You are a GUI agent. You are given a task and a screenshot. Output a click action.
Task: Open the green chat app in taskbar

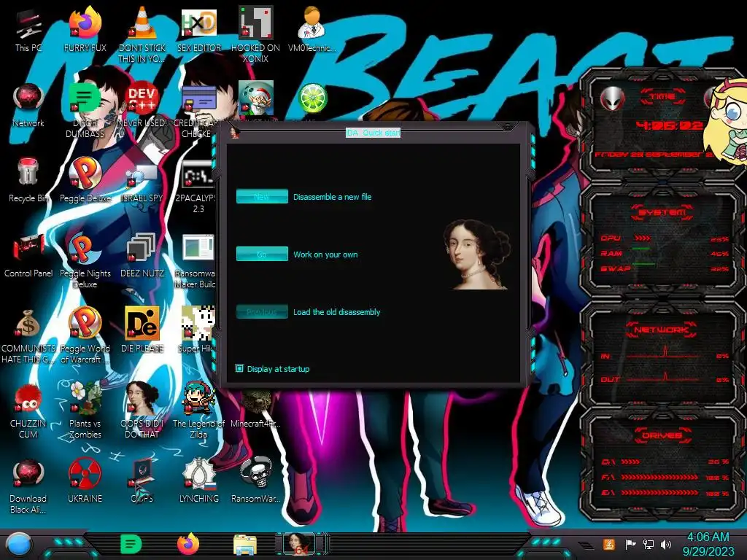pos(131,544)
